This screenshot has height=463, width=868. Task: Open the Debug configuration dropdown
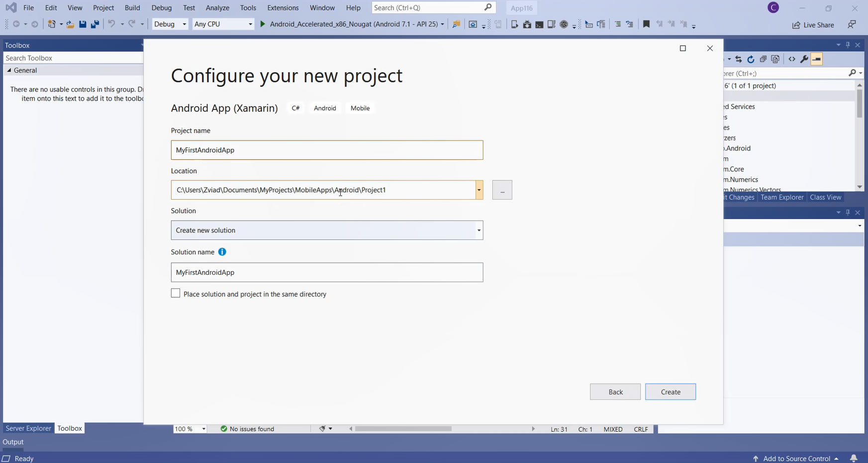pyautogui.click(x=170, y=24)
